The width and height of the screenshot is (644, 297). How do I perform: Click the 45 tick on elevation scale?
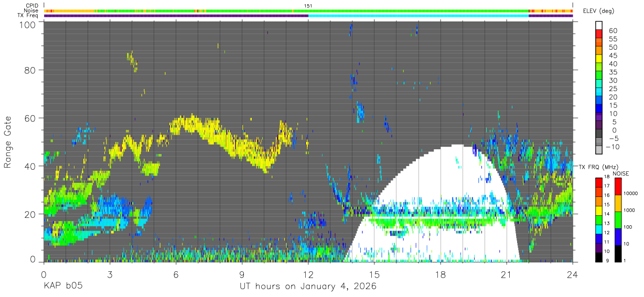click(x=613, y=56)
